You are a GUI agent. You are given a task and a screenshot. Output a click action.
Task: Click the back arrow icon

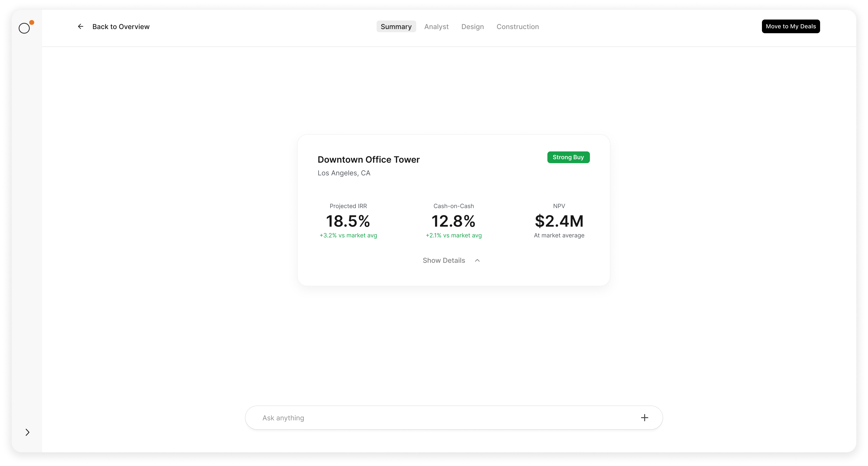(81, 26)
